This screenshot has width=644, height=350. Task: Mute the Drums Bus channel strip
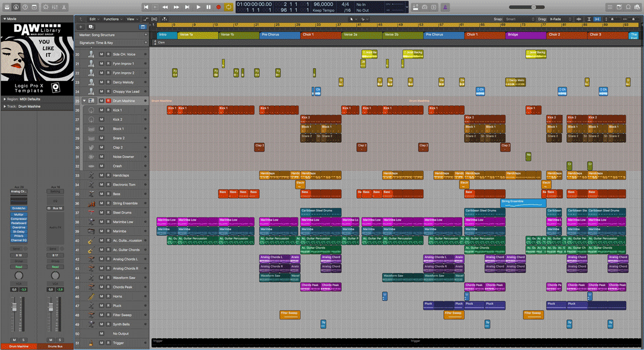pyautogui.click(x=51, y=340)
